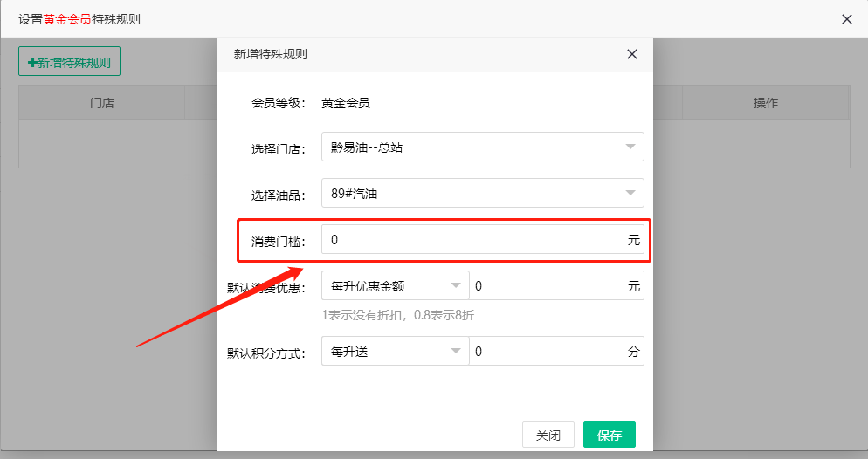The height and width of the screenshot is (459, 868).
Task: Click the 操作 column header
Action: click(x=765, y=103)
